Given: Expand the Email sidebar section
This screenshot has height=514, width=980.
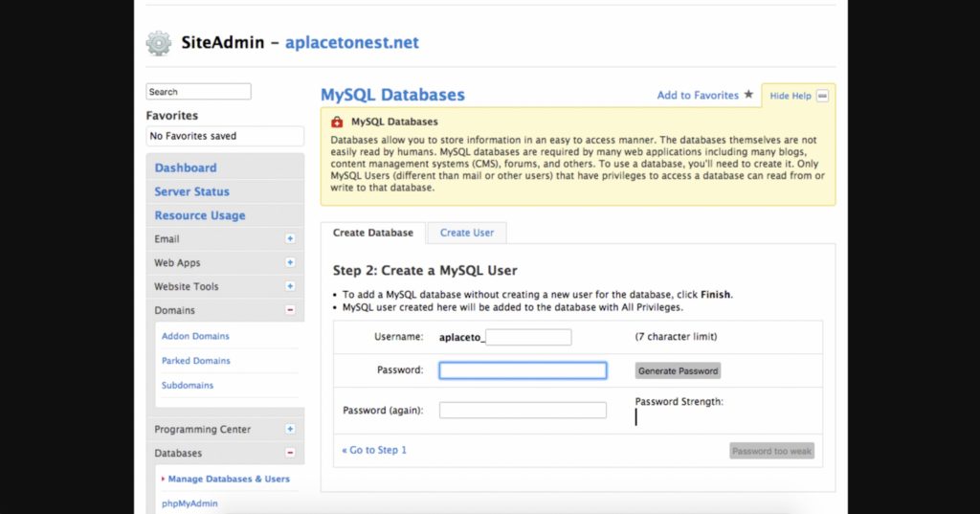Looking at the screenshot, I should tap(290, 239).
